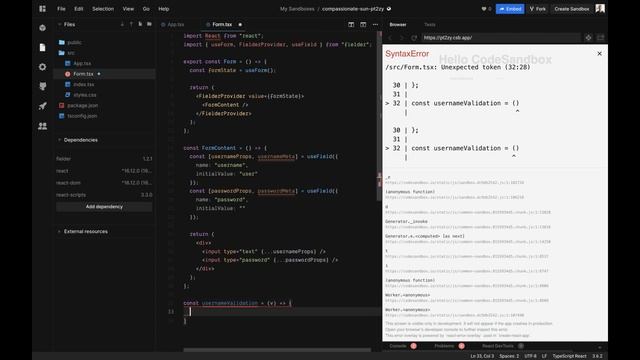Open the user avatar menu

(600, 9)
